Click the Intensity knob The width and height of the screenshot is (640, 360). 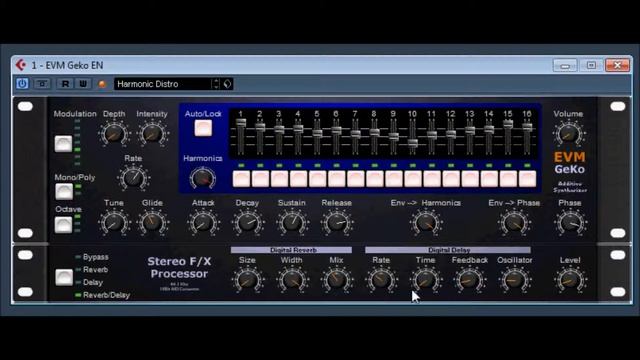[152, 133]
